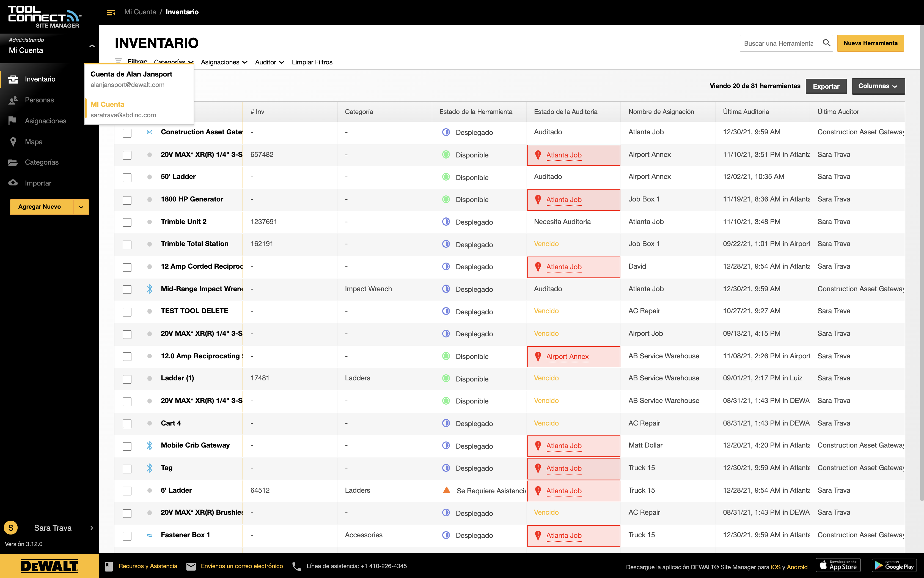The image size is (924, 578).
Task: Click the Importar cloud upload icon
Action: 13,183
